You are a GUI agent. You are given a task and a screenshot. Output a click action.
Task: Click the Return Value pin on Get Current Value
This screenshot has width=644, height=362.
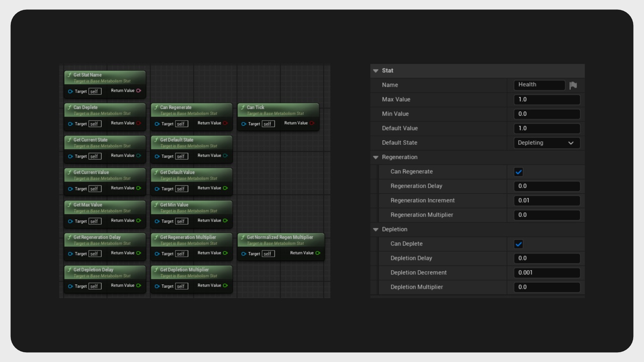click(138, 188)
